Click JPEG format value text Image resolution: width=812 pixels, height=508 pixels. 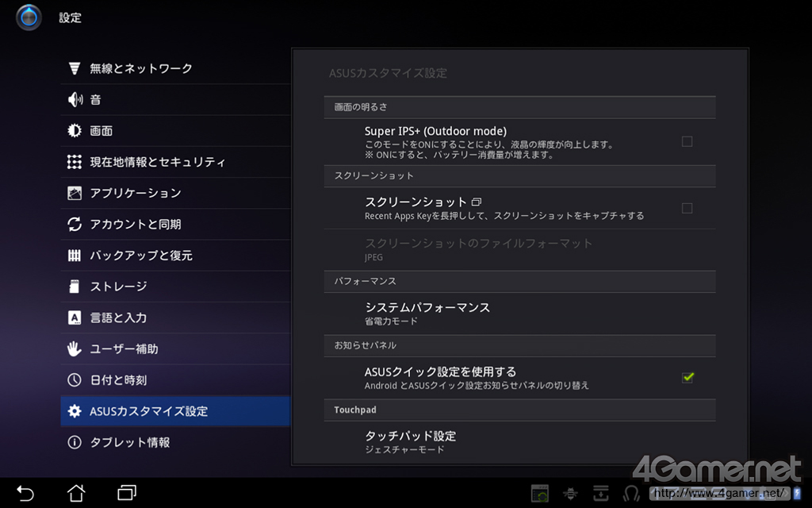pos(374,257)
